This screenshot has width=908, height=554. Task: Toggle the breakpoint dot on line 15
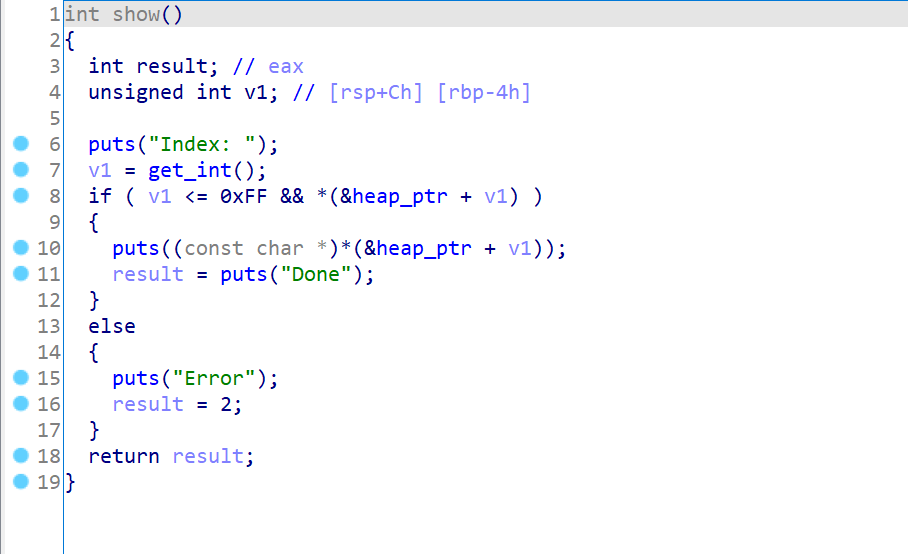point(21,377)
